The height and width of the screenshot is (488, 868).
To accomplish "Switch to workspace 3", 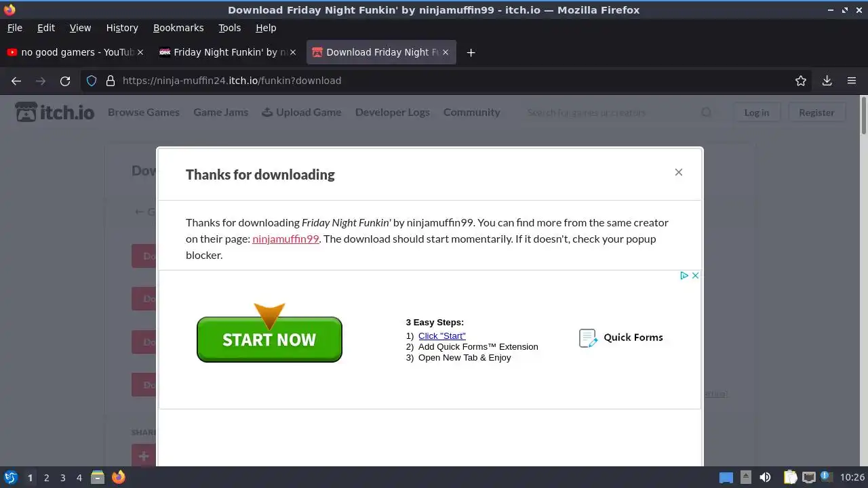I will (x=62, y=478).
